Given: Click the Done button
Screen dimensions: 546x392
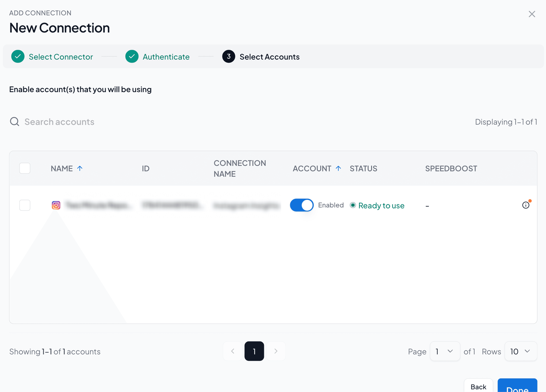Looking at the screenshot, I should coord(517,385).
